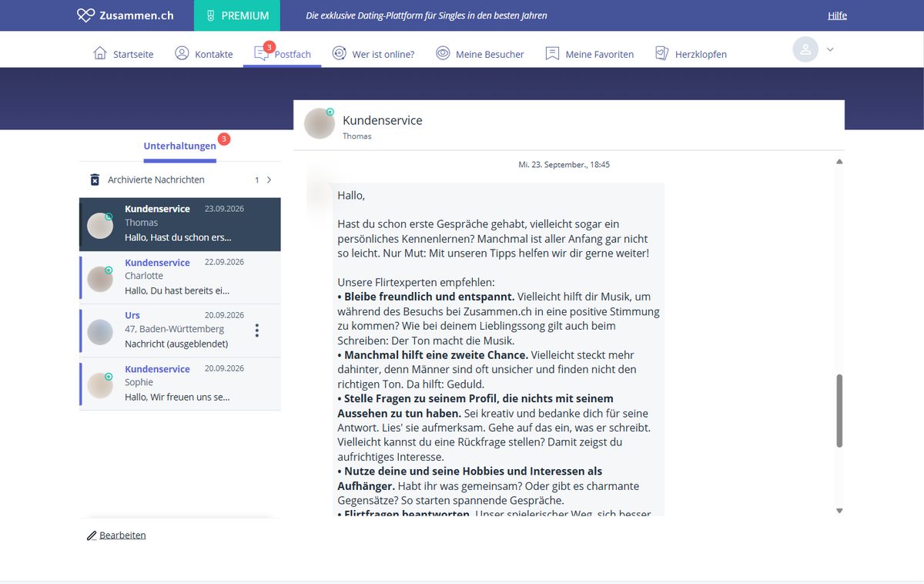Click the Kontakte person icon
The width and height of the screenshot is (924, 584).
coord(182,53)
